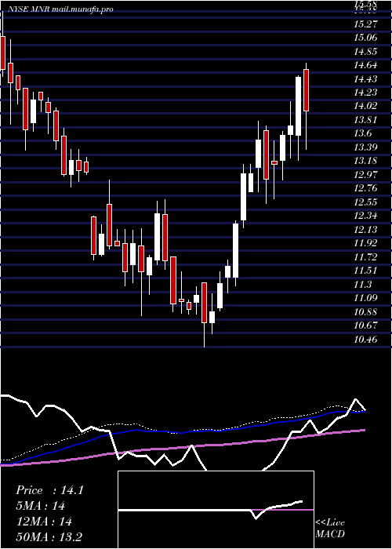The height and width of the screenshot is (549, 392).
Task: Click the 13.81 price axis label
Action: [366, 120]
